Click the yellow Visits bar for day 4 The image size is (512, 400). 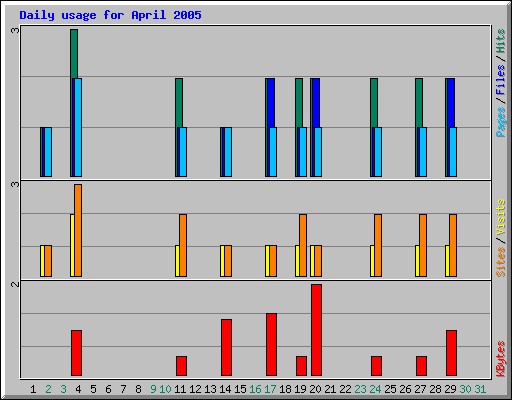72,245
